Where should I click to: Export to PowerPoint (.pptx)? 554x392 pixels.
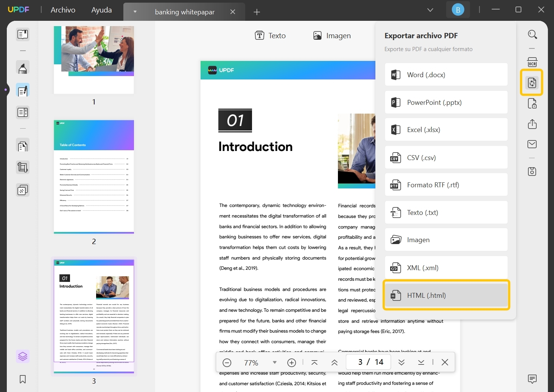coord(446,102)
